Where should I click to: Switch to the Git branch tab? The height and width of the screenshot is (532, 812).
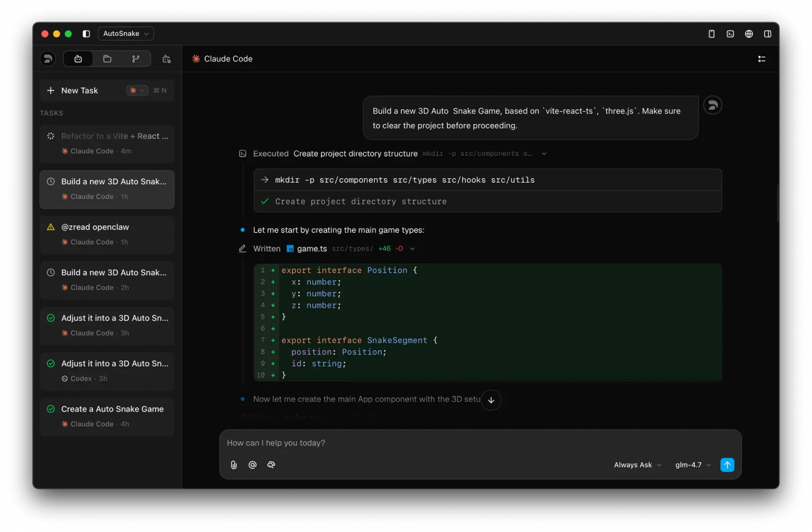tap(136, 59)
